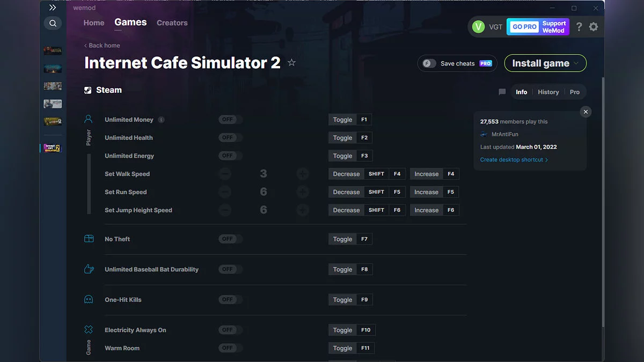Screen dimensions: 644x362
Task: Open the VGT account menu
Action: pyautogui.click(x=487, y=26)
